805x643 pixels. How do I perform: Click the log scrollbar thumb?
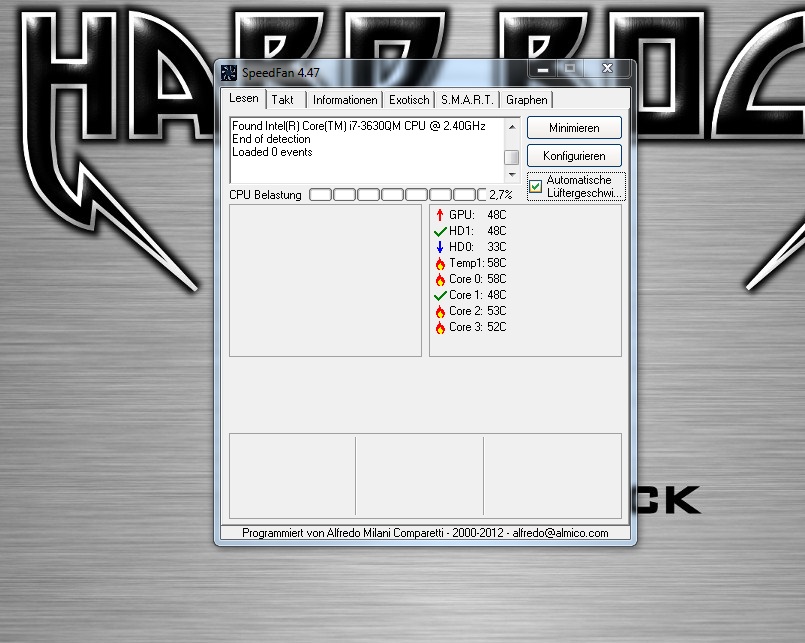tap(512, 157)
